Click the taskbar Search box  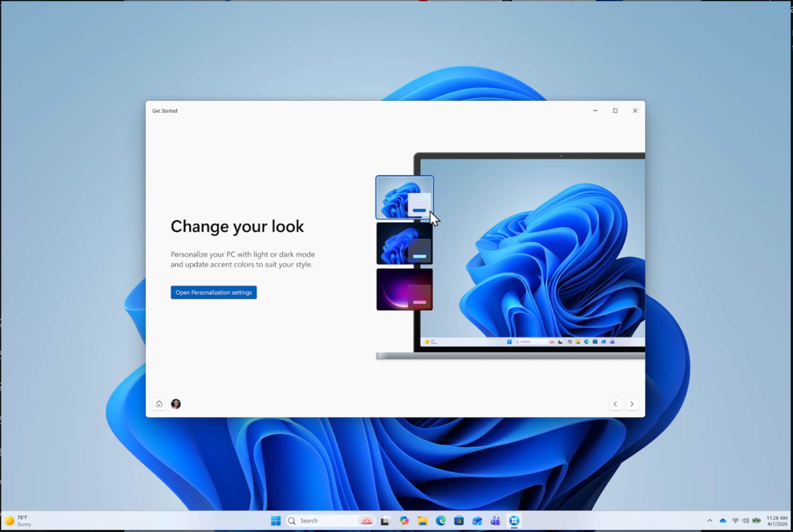(x=330, y=521)
